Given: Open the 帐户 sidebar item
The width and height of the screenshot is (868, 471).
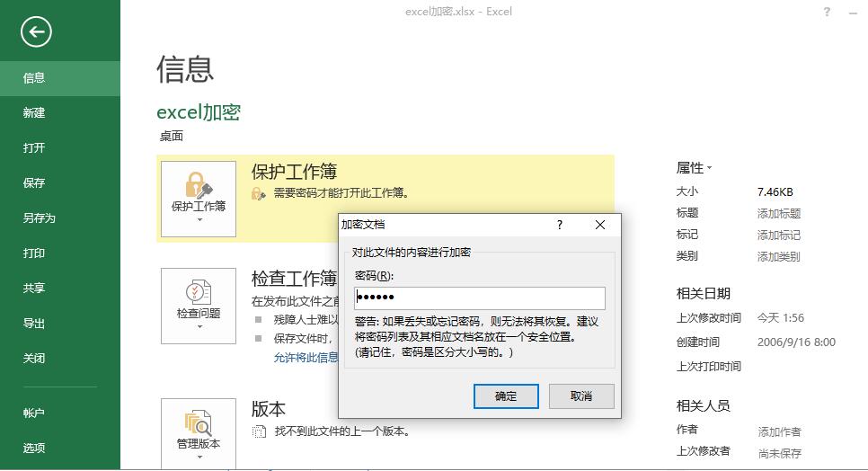Looking at the screenshot, I should [60, 413].
